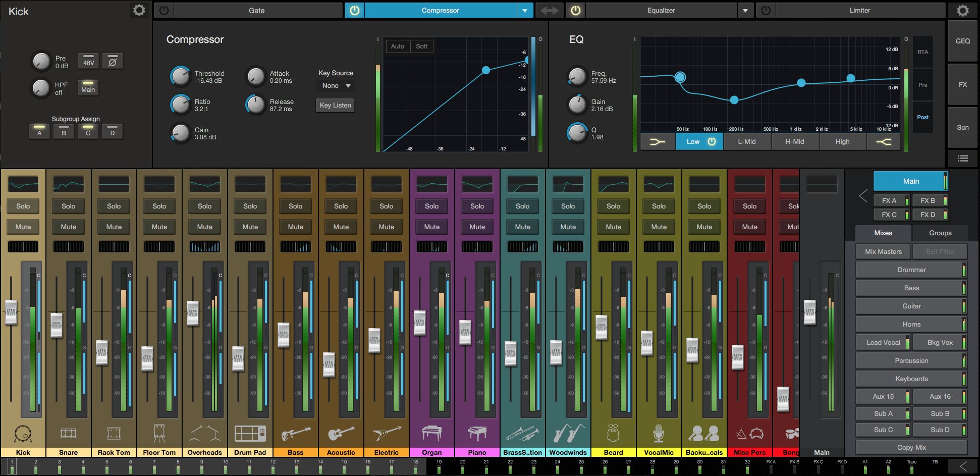Toggle Main bus assignment for Kick
The image size is (980, 476).
point(88,88)
